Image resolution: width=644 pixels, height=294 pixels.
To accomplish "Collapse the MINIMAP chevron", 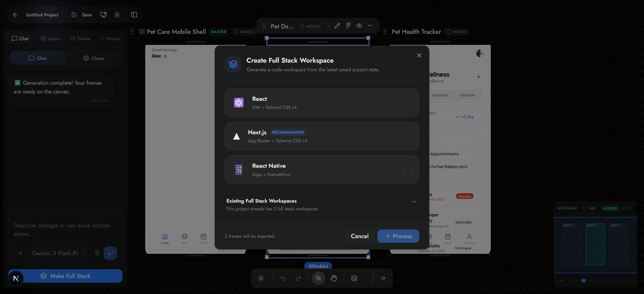I will coord(583,208).
